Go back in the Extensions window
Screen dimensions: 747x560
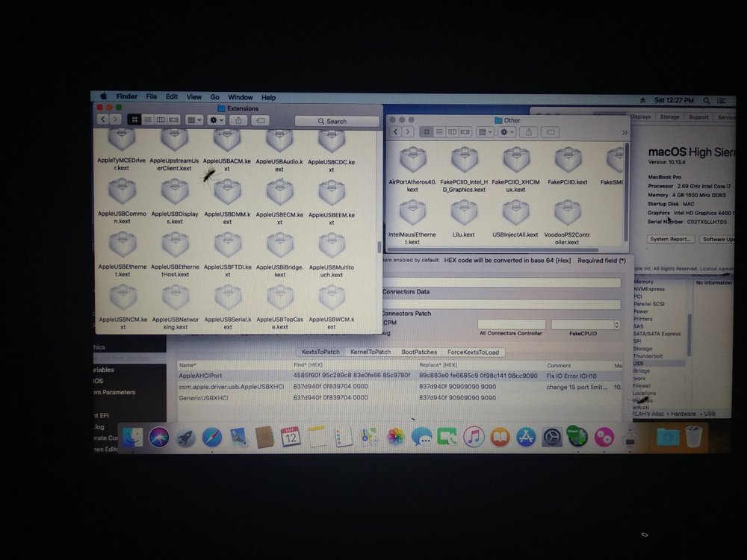[103, 119]
